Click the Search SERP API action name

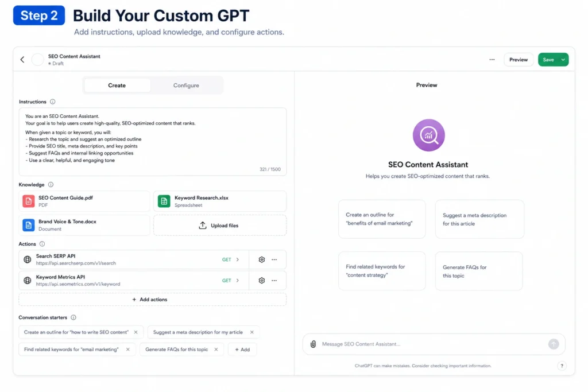point(56,256)
